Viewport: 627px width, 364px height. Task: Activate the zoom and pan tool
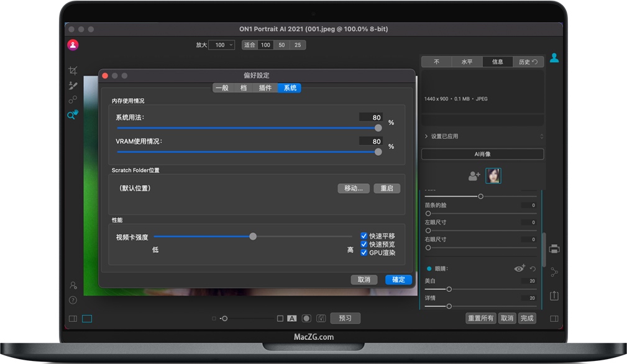(x=73, y=114)
